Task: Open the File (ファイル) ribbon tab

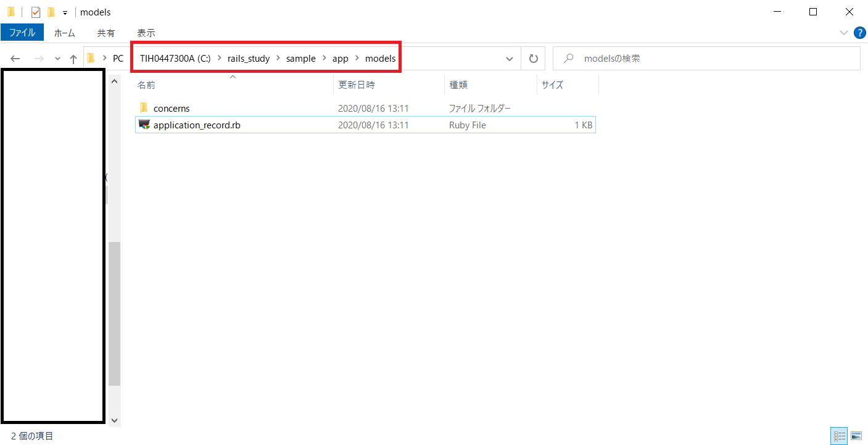Action: 22,32
